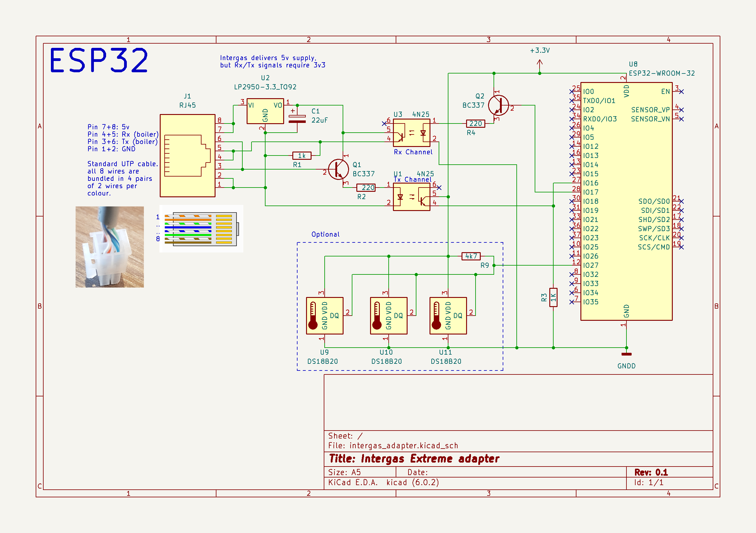The width and height of the screenshot is (756, 533).
Task: Select the U1 4N25 Tx optocoupler
Action: tap(412, 197)
